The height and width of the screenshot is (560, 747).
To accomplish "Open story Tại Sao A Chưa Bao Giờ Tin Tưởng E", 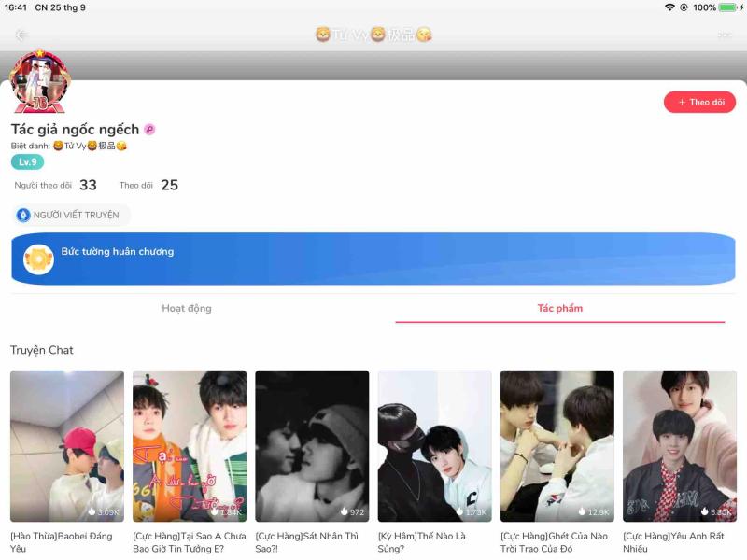I will click(x=190, y=446).
